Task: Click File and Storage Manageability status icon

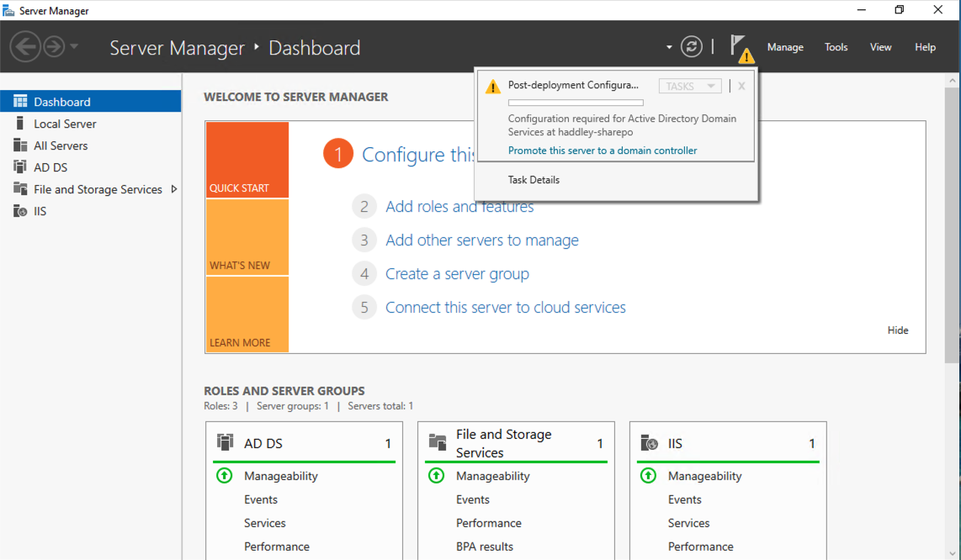Action: pyautogui.click(x=437, y=475)
